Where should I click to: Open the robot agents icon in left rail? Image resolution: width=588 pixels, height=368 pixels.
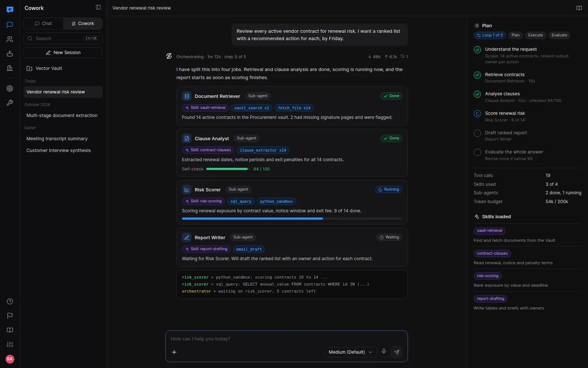click(x=10, y=53)
